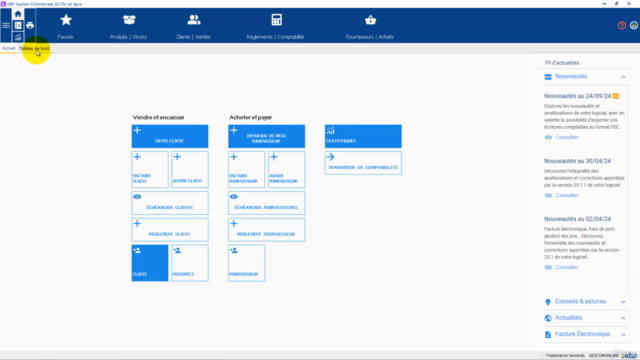Screen dimensions: 640x360
Task: Open the Statistiques tile
Action: pos(363,136)
